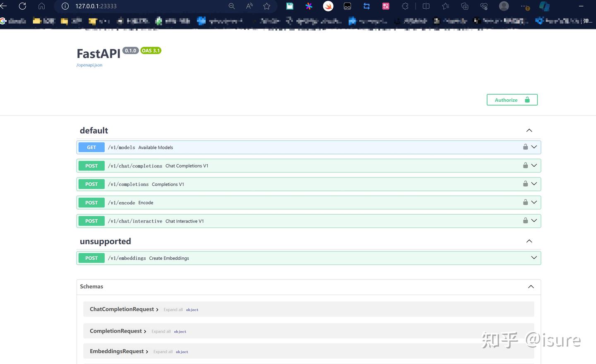Image resolution: width=596 pixels, height=364 pixels.
Task: Activate the Read aloud icon in the address bar
Action: (249, 6)
